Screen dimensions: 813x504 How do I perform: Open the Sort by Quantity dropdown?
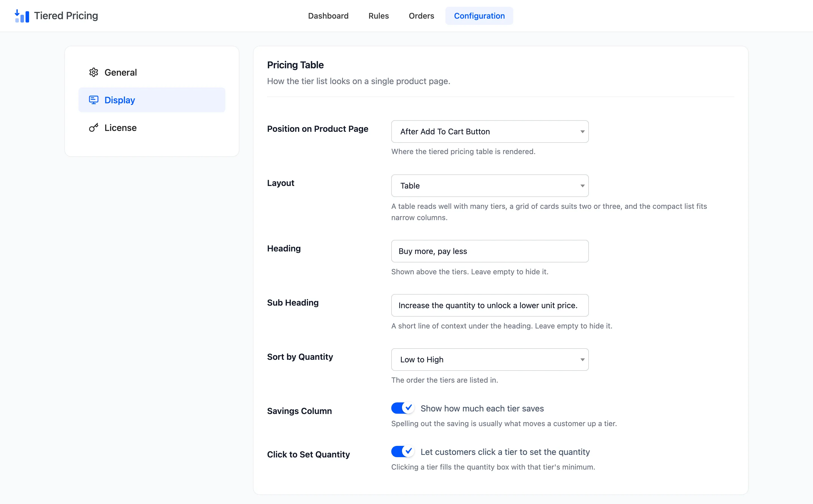click(490, 360)
